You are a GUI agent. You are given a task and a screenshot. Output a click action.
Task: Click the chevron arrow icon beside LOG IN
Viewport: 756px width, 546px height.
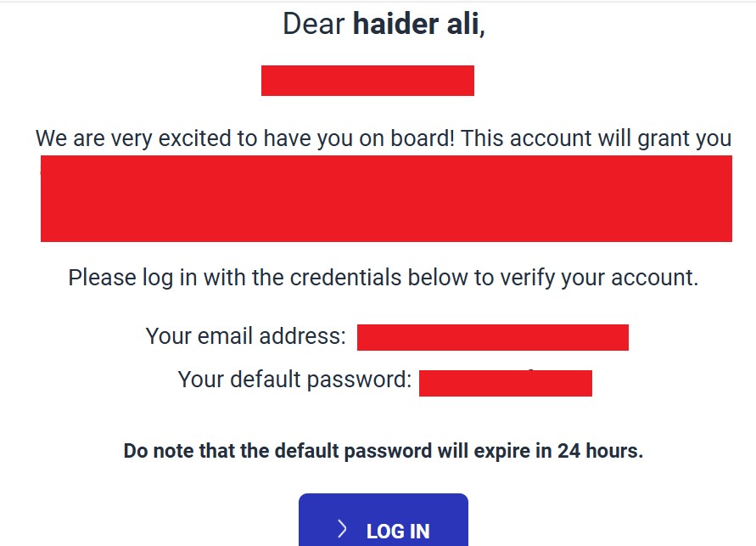(x=343, y=530)
